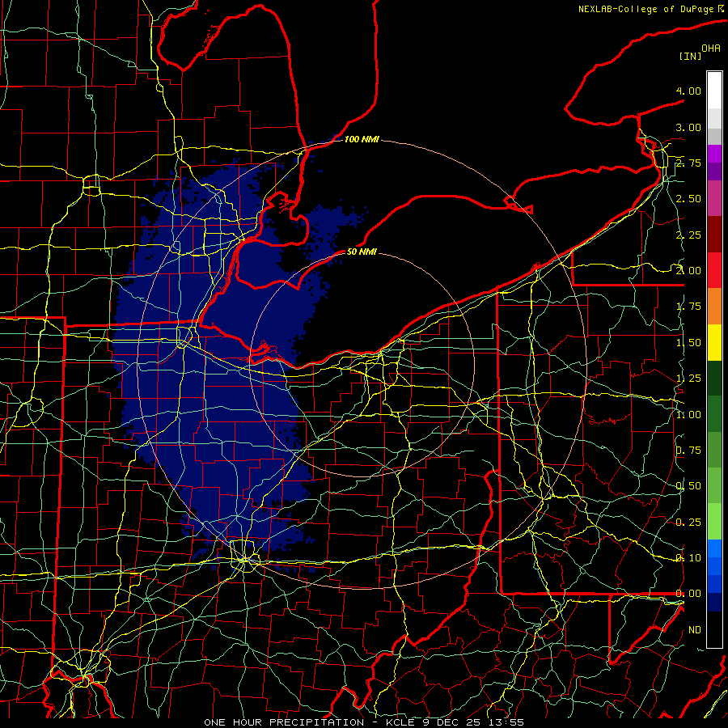Select the yellow legend swatch
Viewport: 728px width, 728px height.
pos(714,343)
